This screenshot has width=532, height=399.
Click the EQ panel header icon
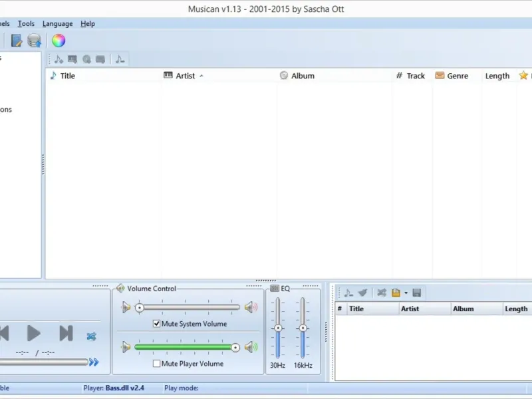[275, 289]
